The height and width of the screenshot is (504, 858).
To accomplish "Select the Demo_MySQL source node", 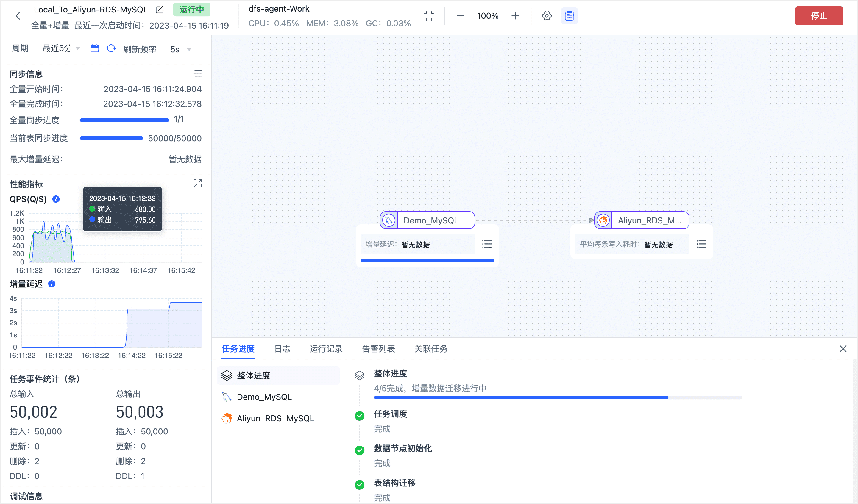I will [427, 220].
